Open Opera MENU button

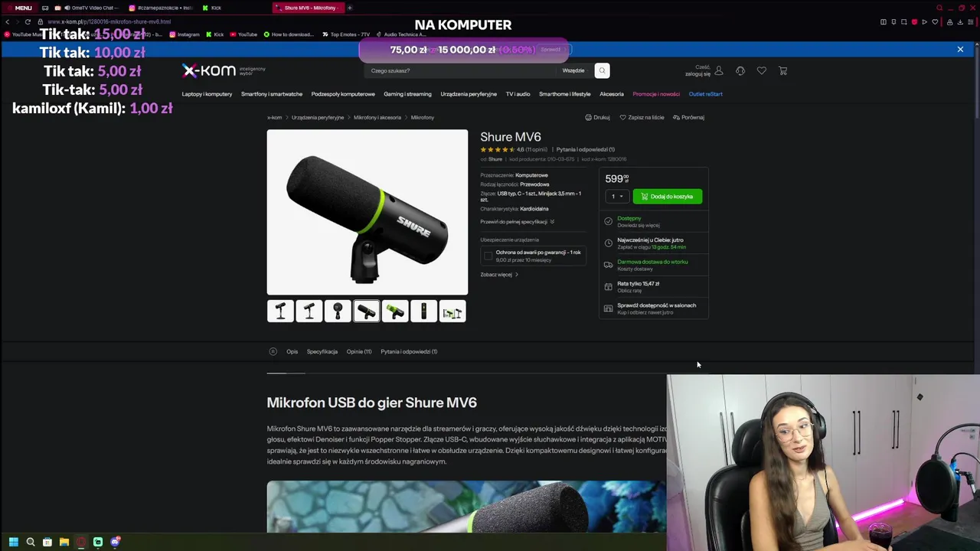click(18, 8)
